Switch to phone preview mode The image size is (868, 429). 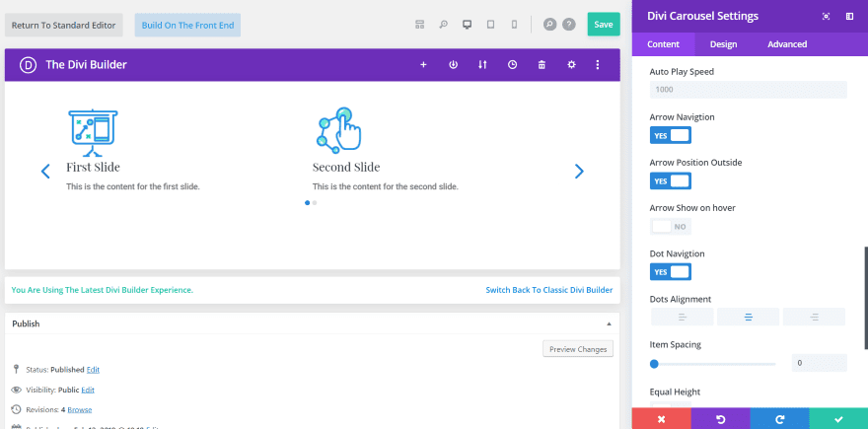513,25
